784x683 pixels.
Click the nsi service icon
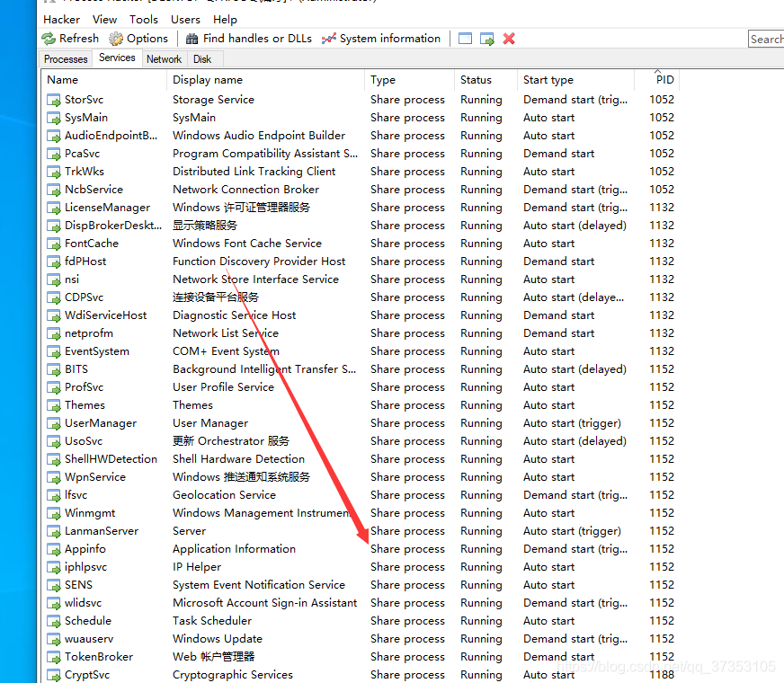coord(54,279)
